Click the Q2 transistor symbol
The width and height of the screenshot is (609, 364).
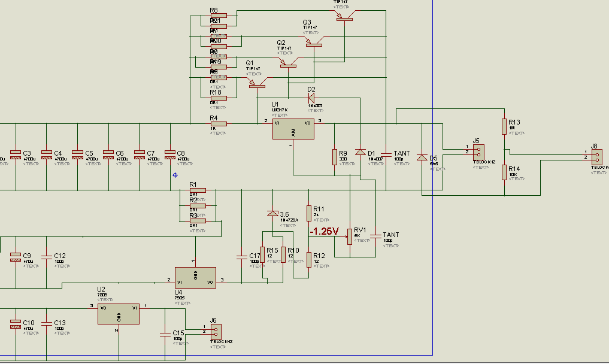tap(288, 62)
